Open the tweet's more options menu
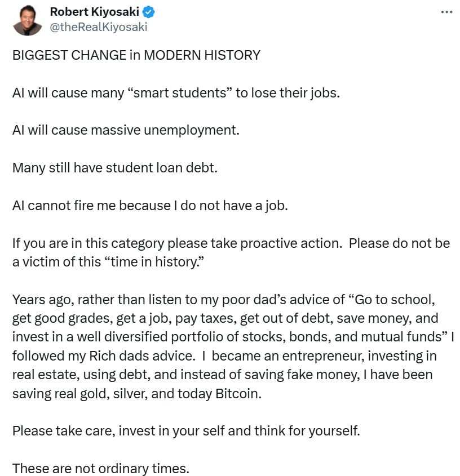460x476 pixels. (x=446, y=11)
